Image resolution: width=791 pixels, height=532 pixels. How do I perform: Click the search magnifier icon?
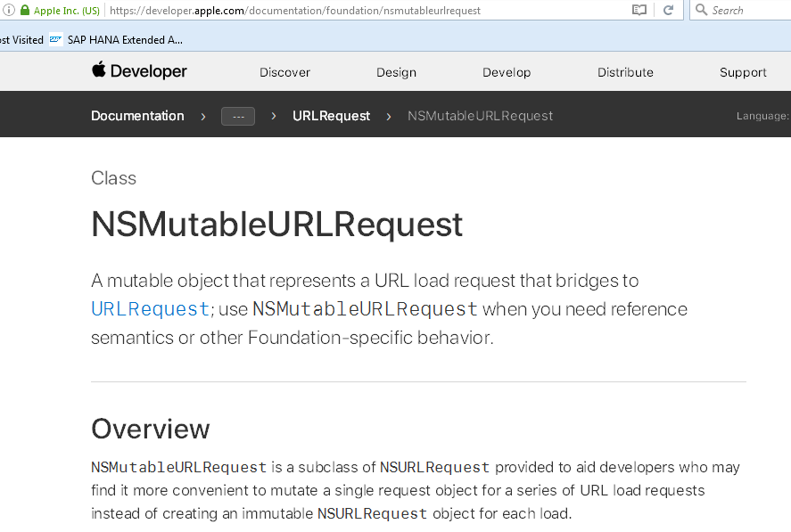tap(701, 11)
